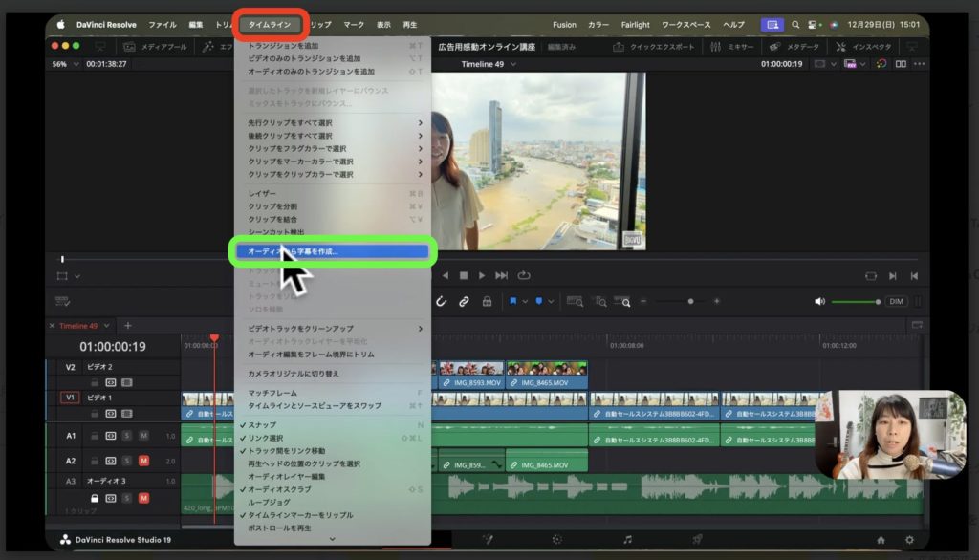Mute audio track A2

click(x=144, y=461)
